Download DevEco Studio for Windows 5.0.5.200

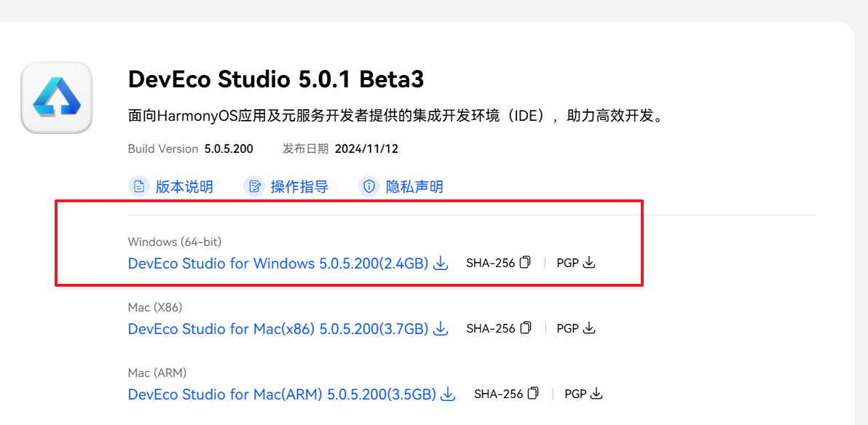tap(277, 263)
